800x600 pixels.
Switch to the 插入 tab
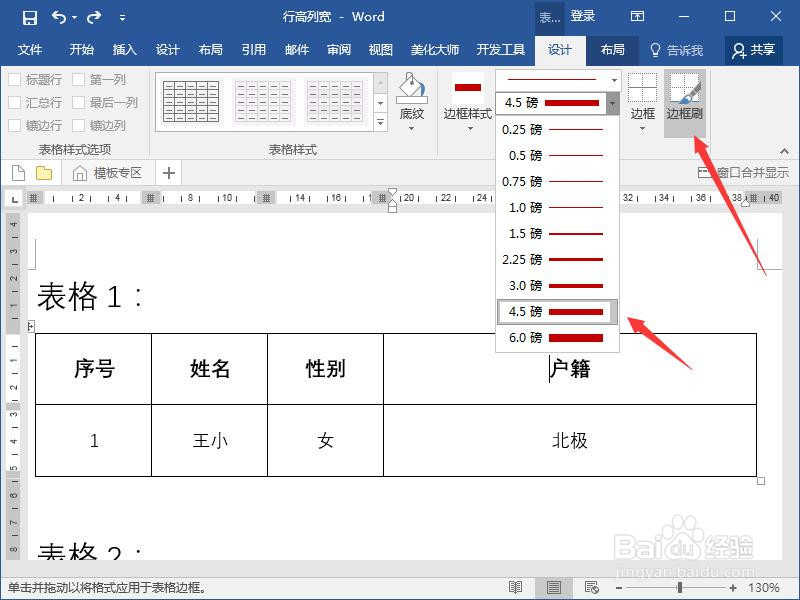[x=124, y=49]
